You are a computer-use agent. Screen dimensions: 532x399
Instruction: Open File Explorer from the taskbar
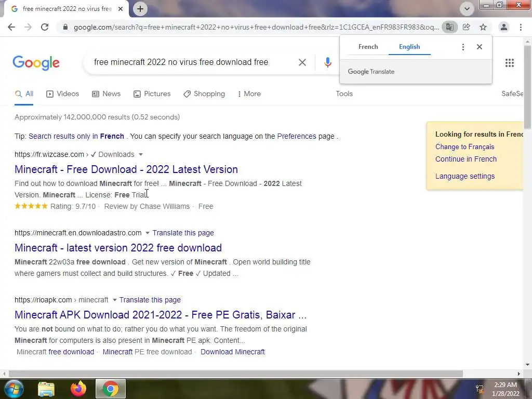46,389
